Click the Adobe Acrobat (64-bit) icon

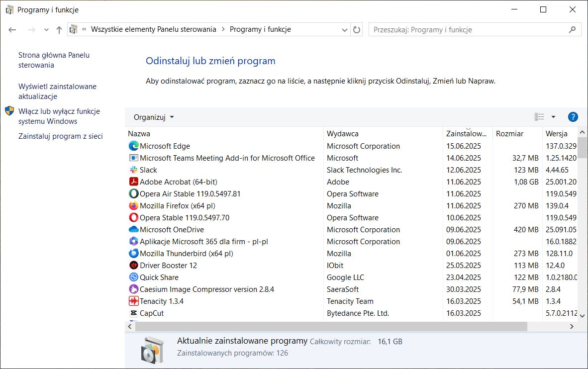click(x=133, y=182)
